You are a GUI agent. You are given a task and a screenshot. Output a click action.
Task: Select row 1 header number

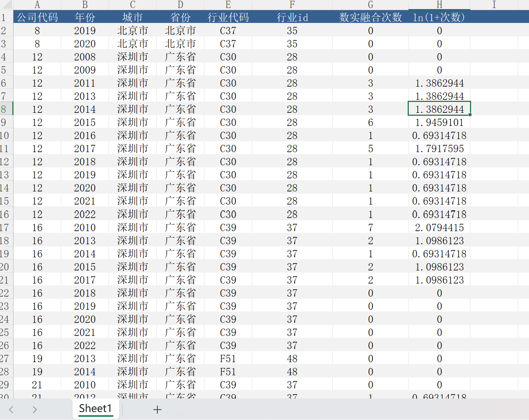click(x=6, y=17)
